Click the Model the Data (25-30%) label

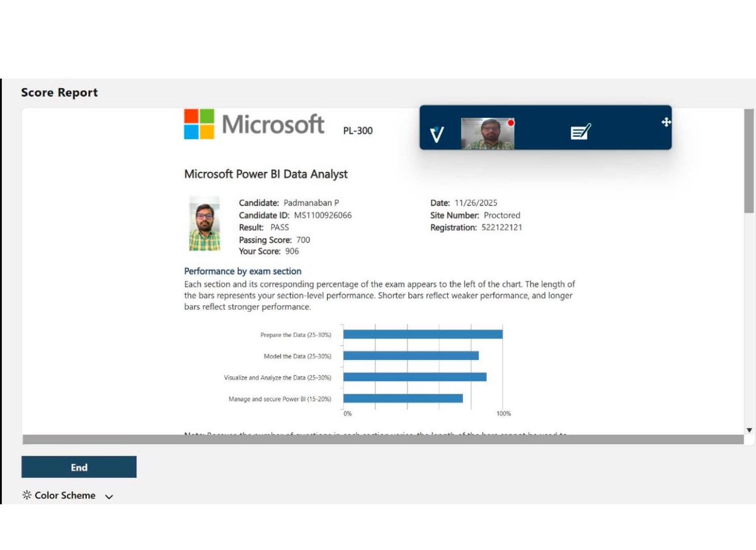[x=297, y=357]
